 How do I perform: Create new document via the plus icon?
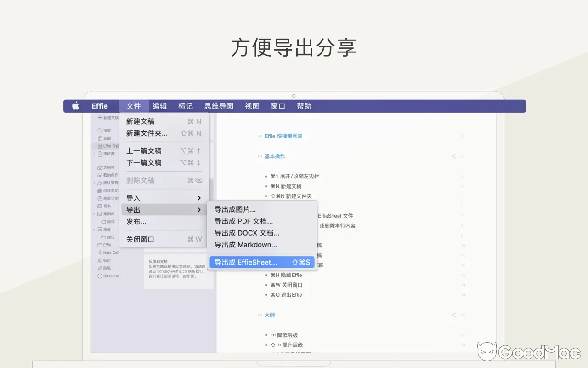point(99,119)
